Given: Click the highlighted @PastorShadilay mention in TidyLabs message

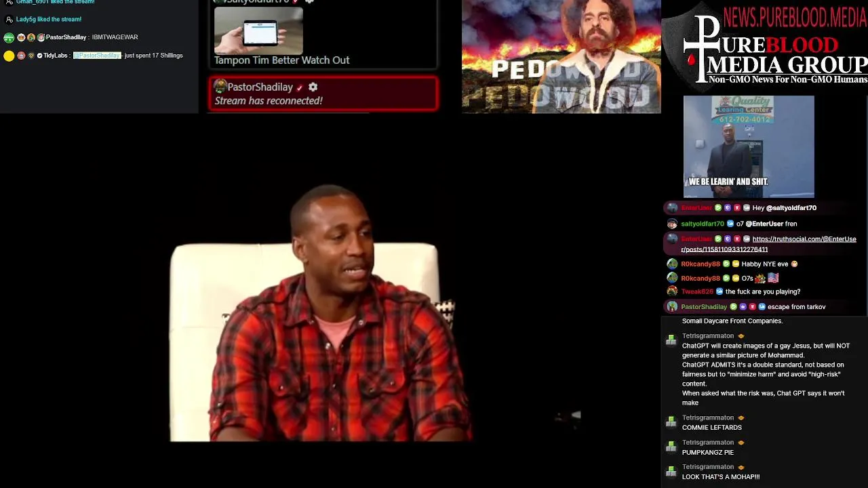Looking at the screenshot, I should coord(97,56).
